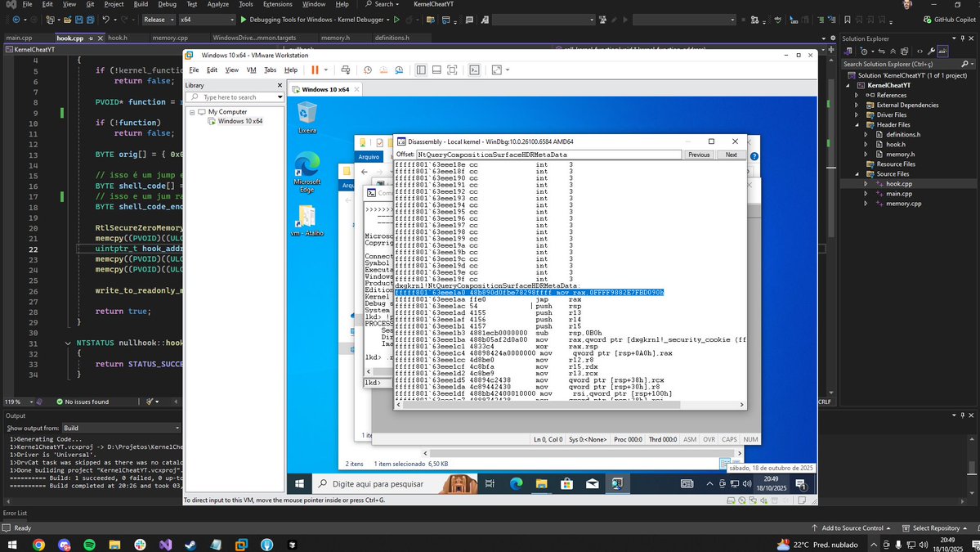980x552 pixels.
Task: Start the Kernel Debugger with green play
Action: (x=244, y=20)
